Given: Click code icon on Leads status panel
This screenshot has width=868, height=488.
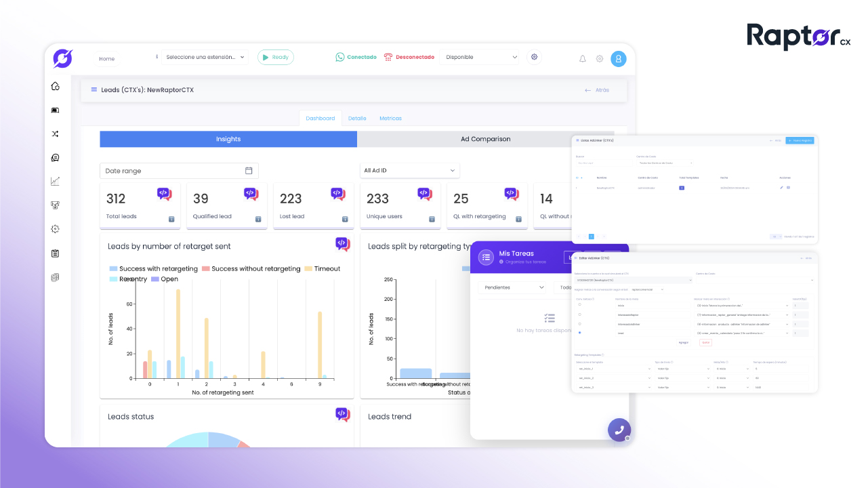Looking at the screenshot, I should (x=343, y=415).
